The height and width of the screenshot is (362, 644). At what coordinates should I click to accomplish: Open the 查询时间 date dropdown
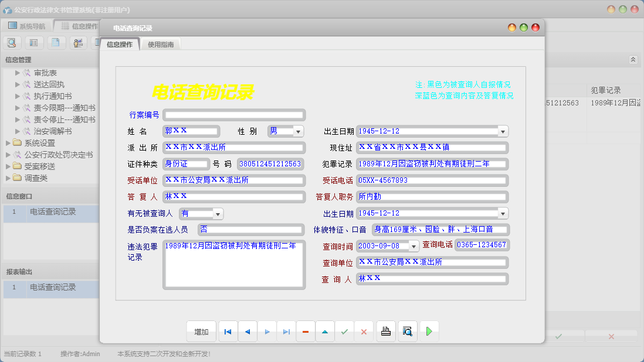(413, 246)
